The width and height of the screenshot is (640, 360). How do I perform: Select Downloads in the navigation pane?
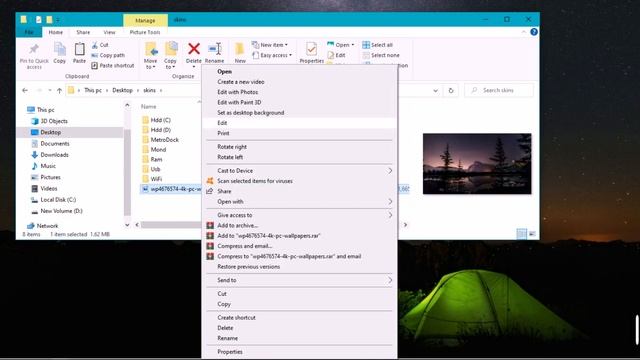[54, 155]
